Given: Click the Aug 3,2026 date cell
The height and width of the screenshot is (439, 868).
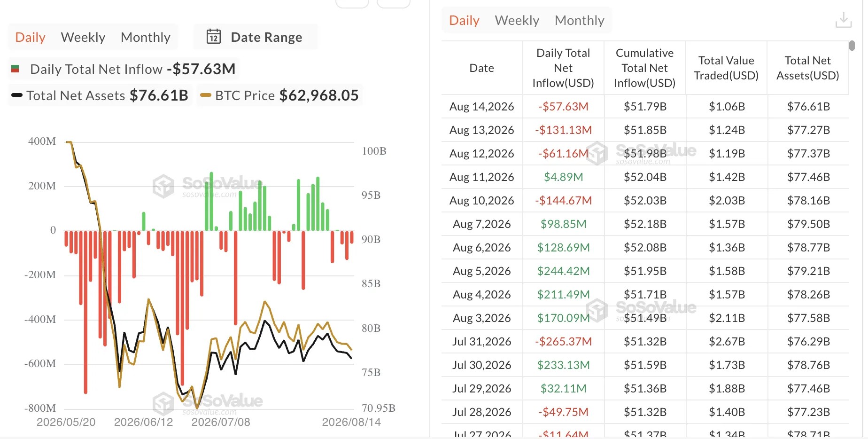Looking at the screenshot, I should [x=482, y=318].
